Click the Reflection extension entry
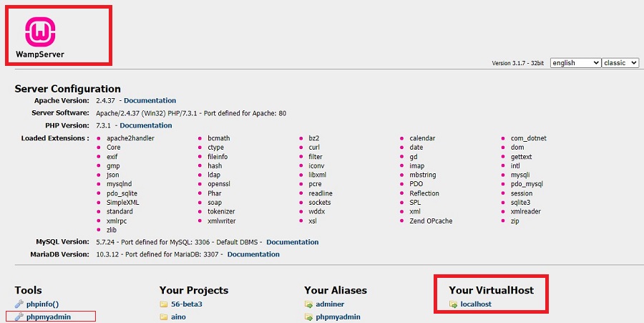This screenshot has height=323, width=644. pos(424,193)
